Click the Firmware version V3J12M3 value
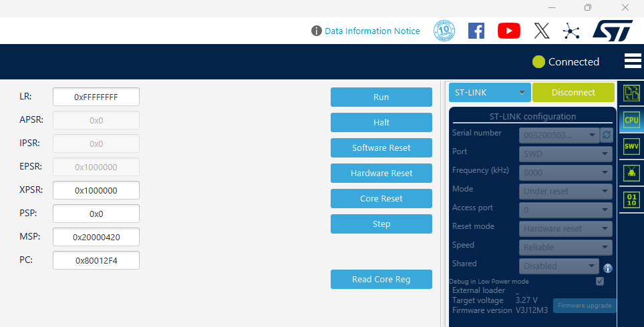 tap(532, 310)
